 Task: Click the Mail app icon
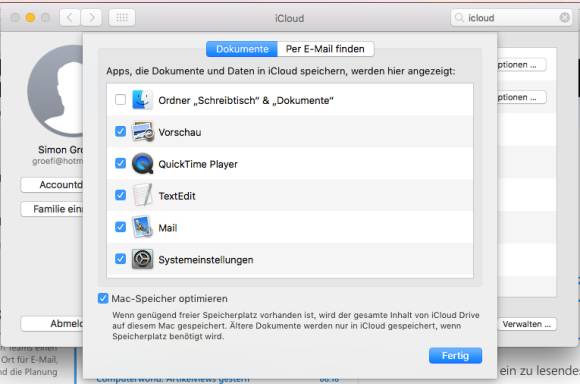pos(142,227)
